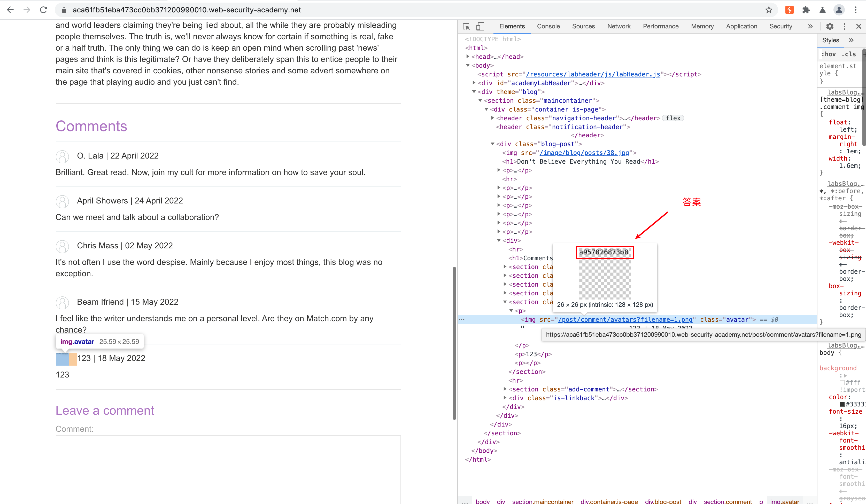Image resolution: width=866 pixels, height=504 pixels.
Task: Close the DevTools panel
Action: click(859, 26)
